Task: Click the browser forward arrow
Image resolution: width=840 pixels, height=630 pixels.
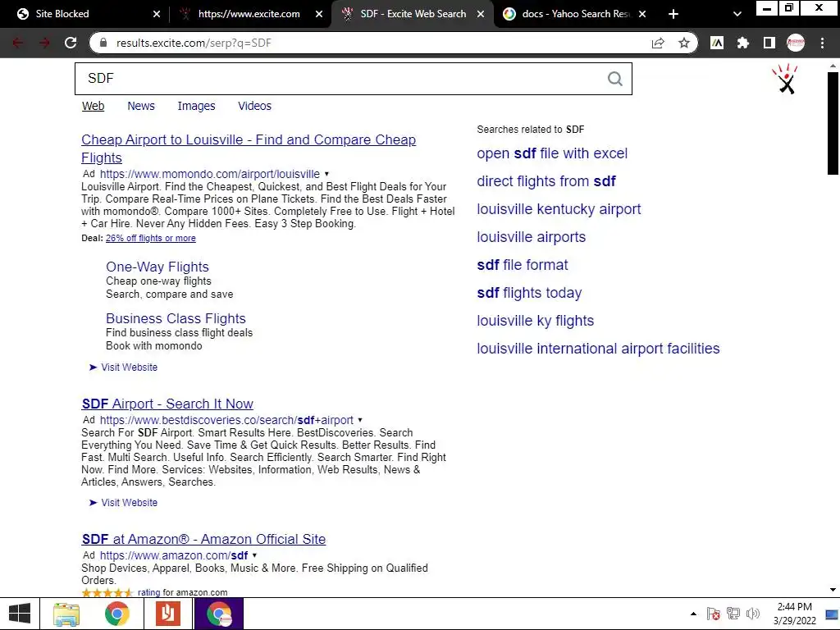Action: tap(44, 43)
